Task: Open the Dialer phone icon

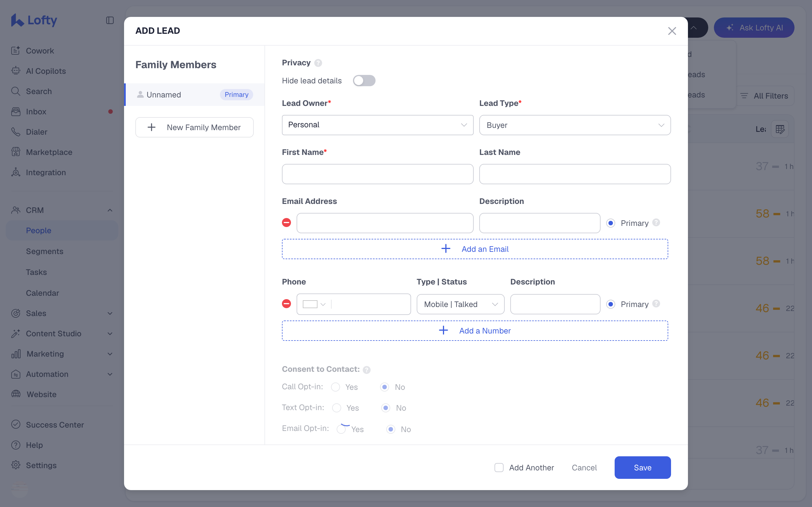Action: pyautogui.click(x=16, y=132)
